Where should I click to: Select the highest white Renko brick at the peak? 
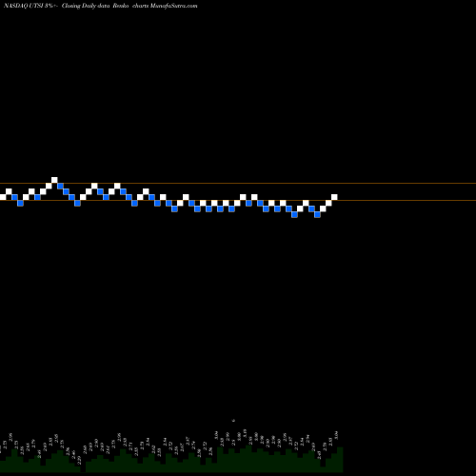pyautogui.click(x=54, y=180)
